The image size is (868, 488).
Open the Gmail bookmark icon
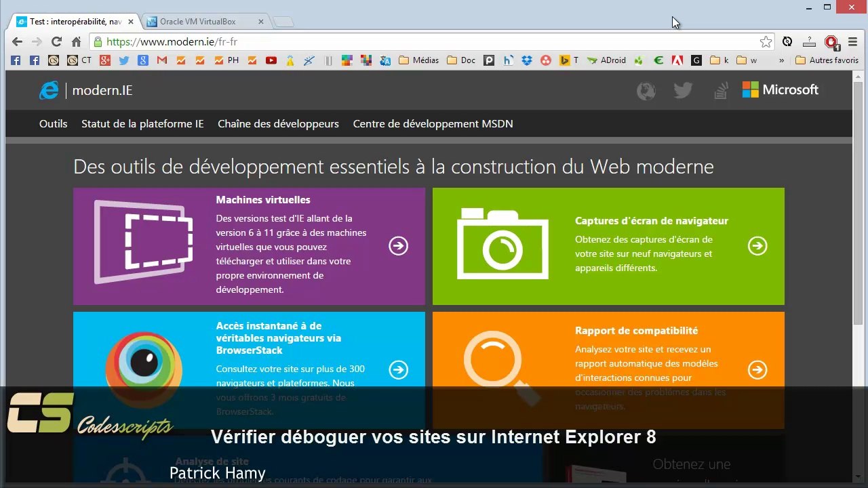161,60
